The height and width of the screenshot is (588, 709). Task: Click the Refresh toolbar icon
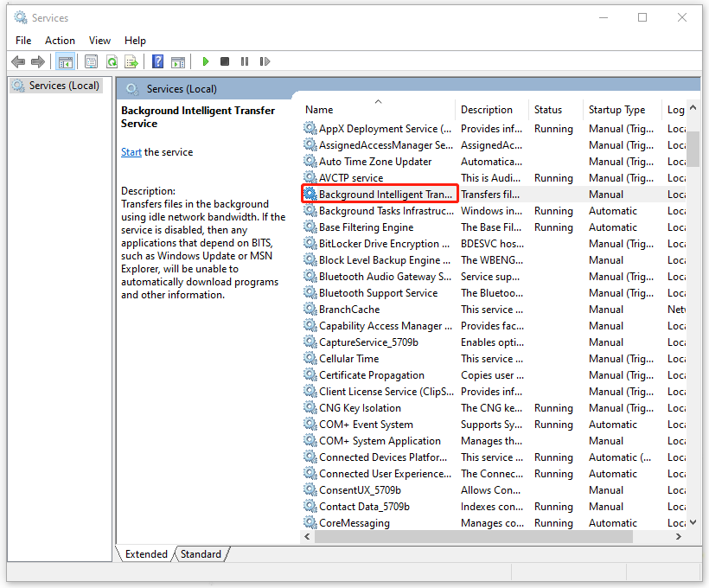[x=112, y=61]
